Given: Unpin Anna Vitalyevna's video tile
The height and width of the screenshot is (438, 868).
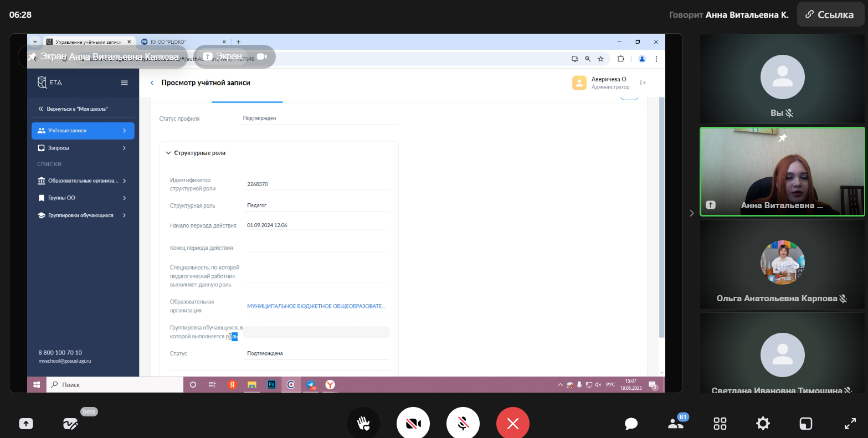Looking at the screenshot, I should pyautogui.click(x=783, y=138).
